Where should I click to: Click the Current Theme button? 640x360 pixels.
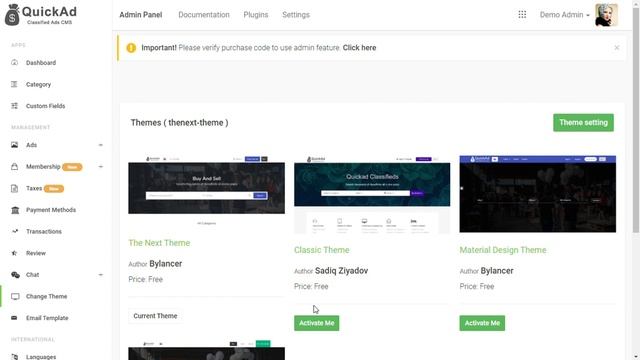click(x=155, y=316)
